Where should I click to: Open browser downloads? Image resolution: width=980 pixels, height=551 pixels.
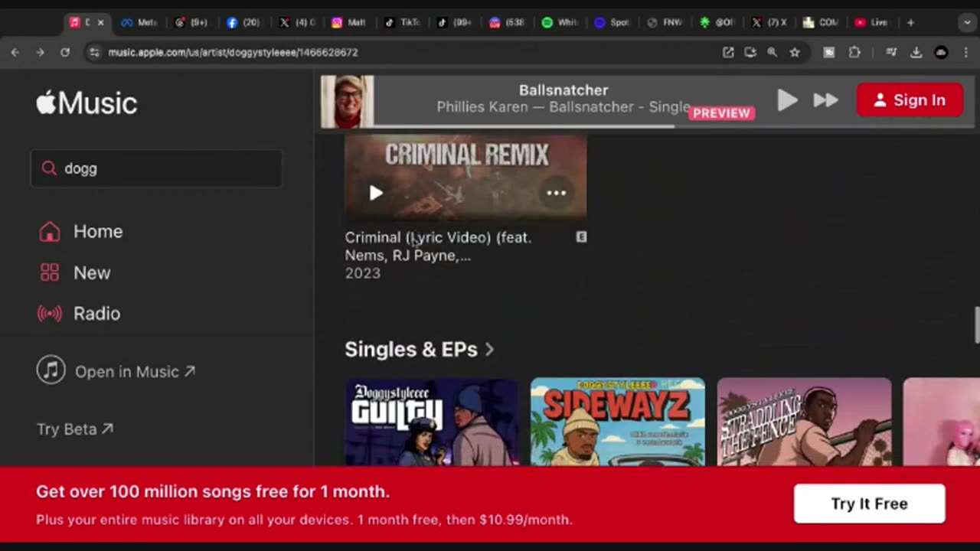pos(916,52)
